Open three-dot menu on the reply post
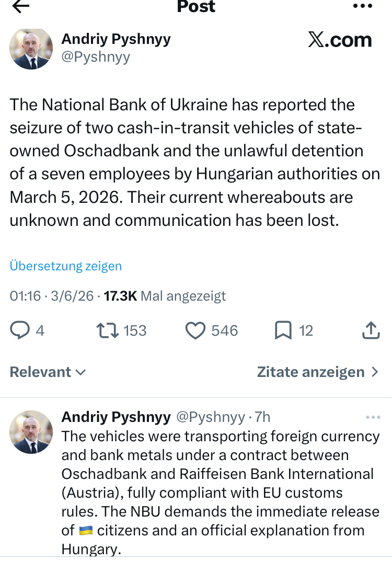 coord(373,417)
